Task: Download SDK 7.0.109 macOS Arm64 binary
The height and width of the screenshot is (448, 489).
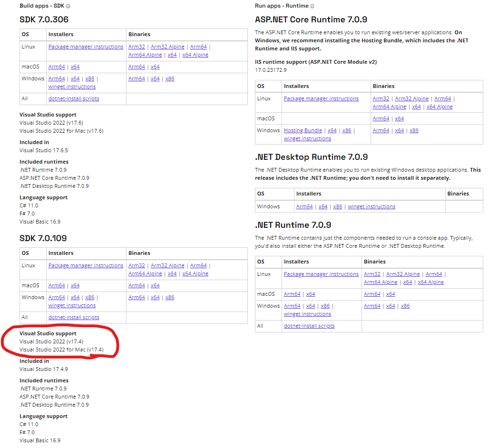Action: pos(137,285)
